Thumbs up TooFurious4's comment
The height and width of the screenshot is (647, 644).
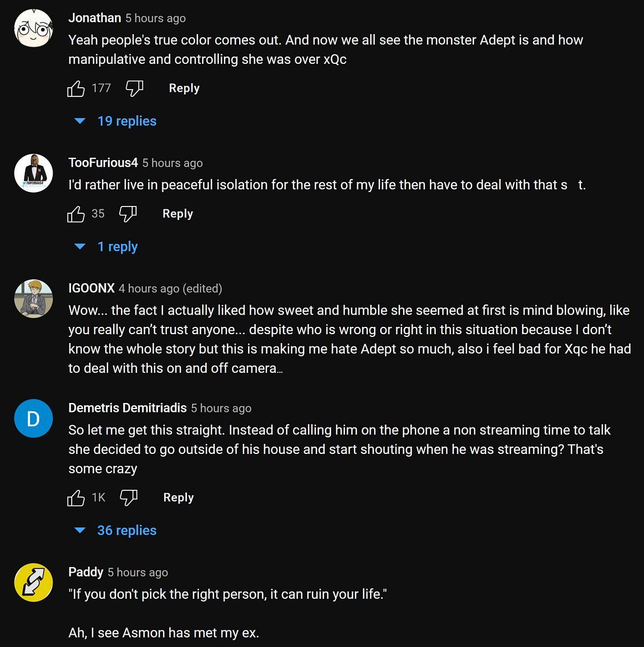click(x=76, y=214)
